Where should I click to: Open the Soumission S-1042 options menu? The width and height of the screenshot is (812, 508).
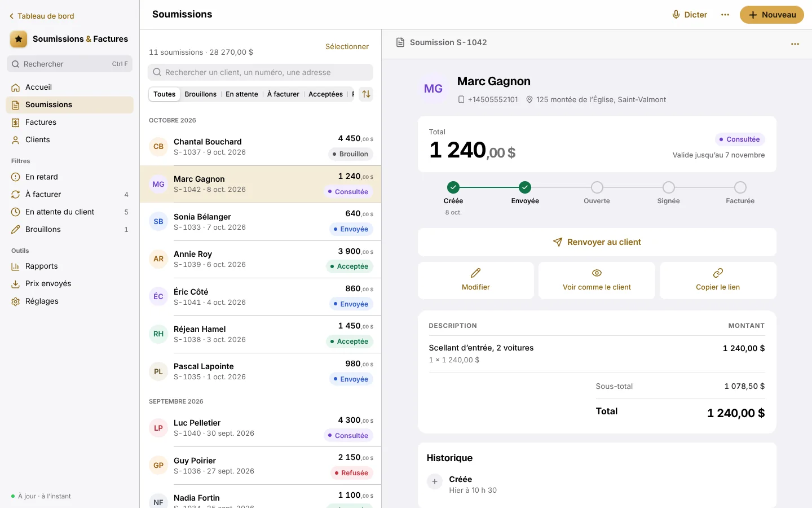[x=795, y=44]
